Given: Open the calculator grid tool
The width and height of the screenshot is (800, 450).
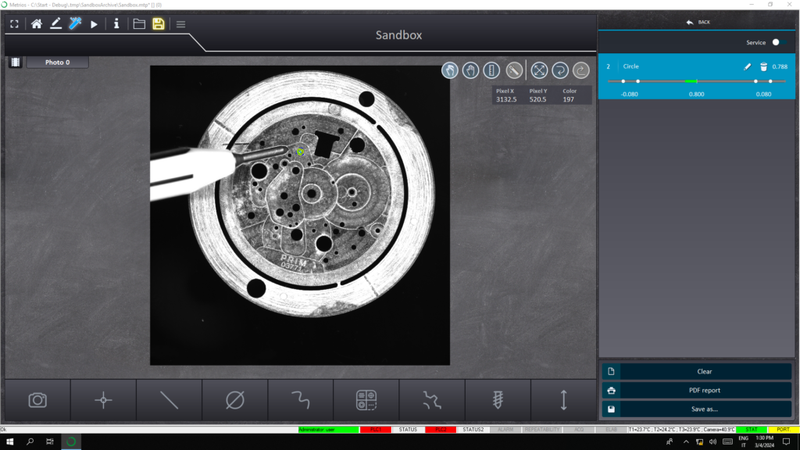Looking at the screenshot, I should click(366, 400).
